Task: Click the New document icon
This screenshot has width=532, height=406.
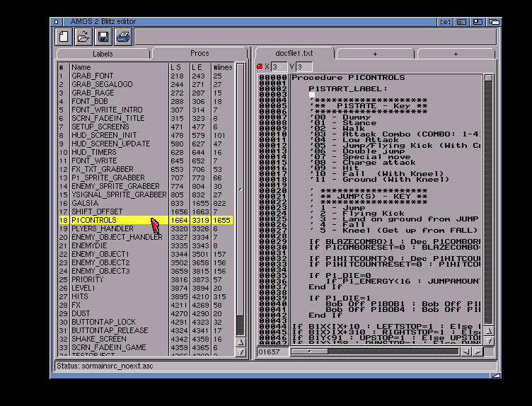Action: [64, 37]
